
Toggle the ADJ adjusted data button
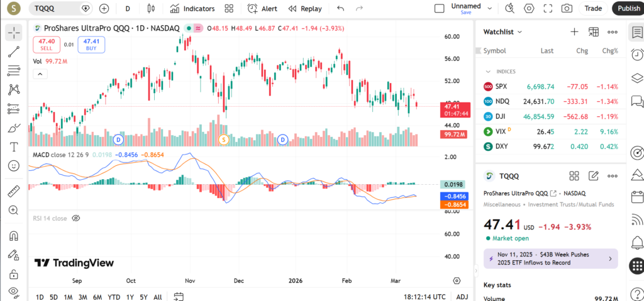tap(462, 297)
